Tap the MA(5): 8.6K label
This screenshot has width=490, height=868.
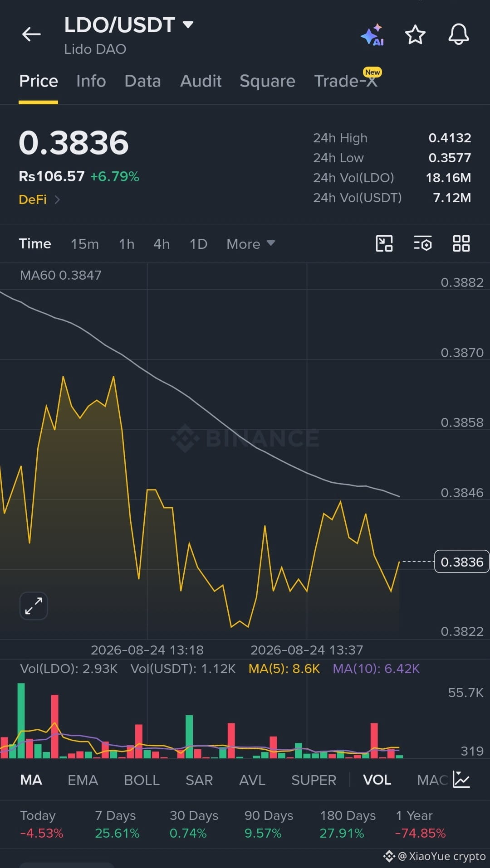(x=284, y=669)
